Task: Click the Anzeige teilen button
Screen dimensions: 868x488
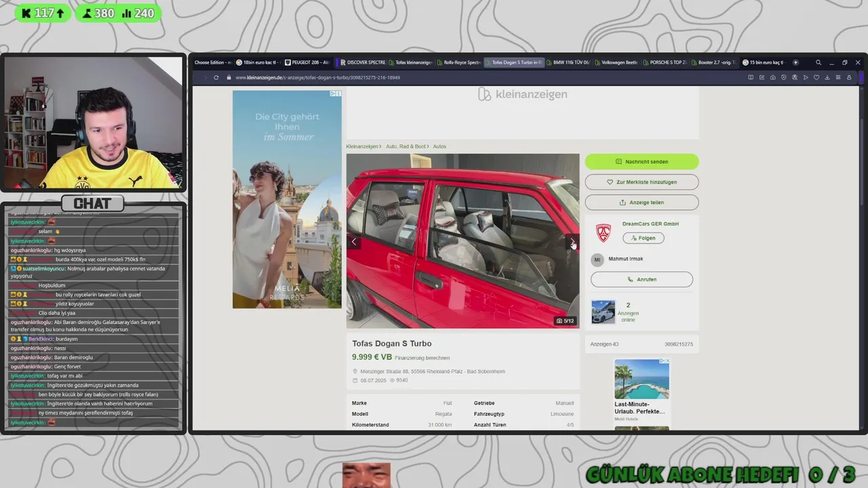Action: 642,202
